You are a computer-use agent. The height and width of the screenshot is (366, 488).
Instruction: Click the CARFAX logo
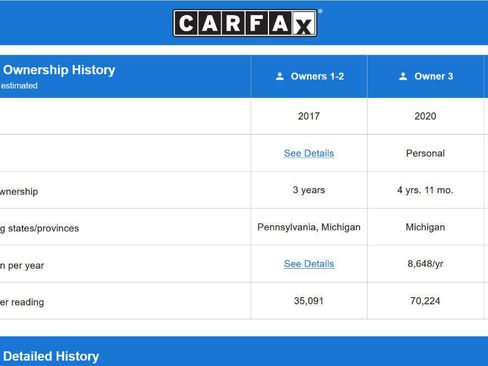tap(245, 23)
